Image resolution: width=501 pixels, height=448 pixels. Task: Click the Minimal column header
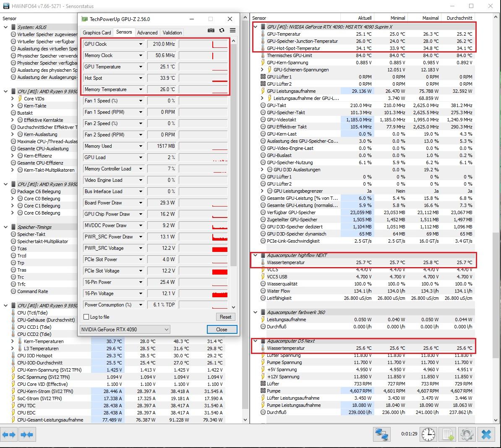[391, 18]
